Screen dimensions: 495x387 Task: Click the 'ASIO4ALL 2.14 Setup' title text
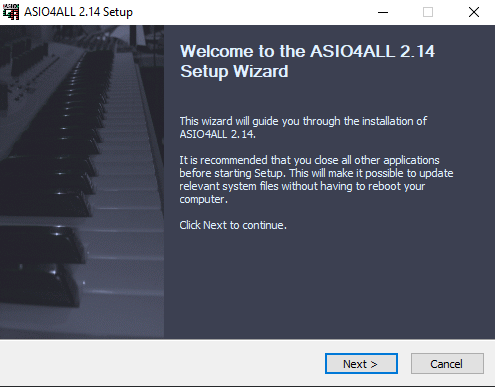(x=78, y=12)
